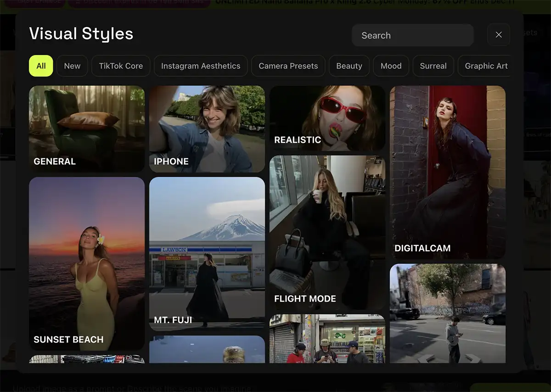Open the TikTok Core category

tap(121, 66)
